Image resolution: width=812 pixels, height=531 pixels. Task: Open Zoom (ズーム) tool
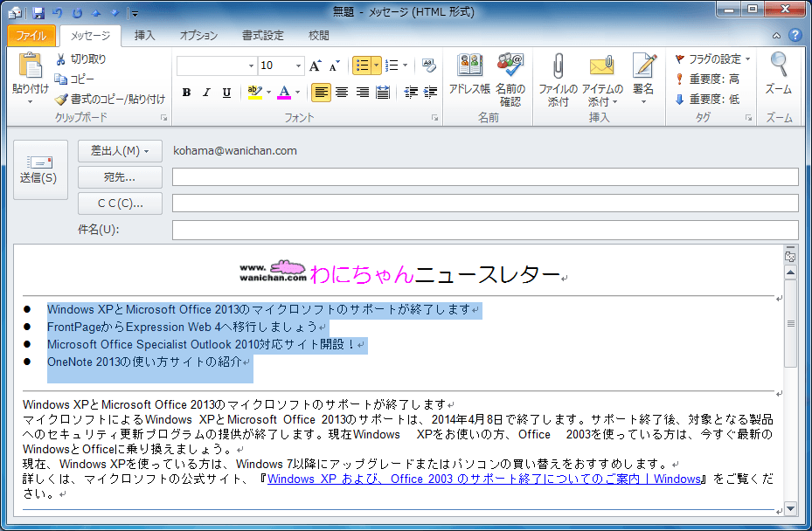778,73
